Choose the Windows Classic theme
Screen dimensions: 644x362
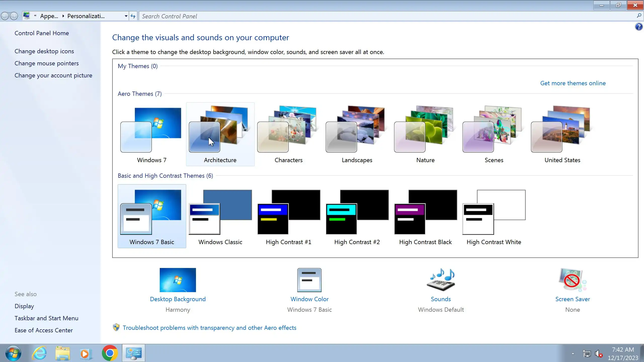coord(220,216)
